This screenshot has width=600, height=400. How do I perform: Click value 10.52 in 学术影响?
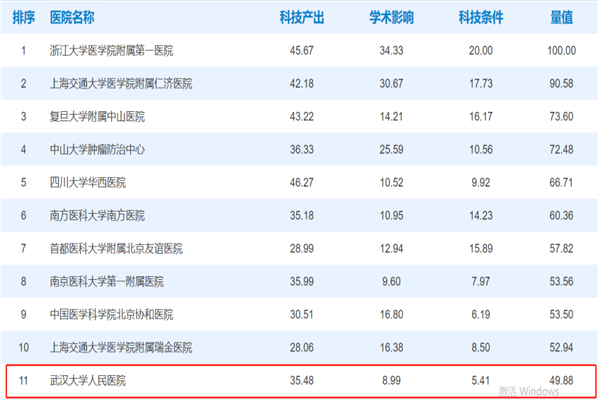391,183
